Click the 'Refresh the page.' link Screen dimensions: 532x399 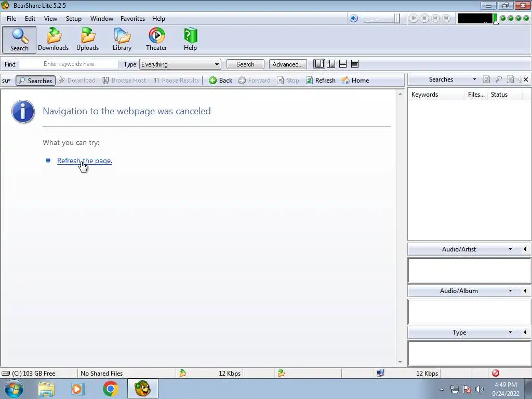[x=85, y=161]
